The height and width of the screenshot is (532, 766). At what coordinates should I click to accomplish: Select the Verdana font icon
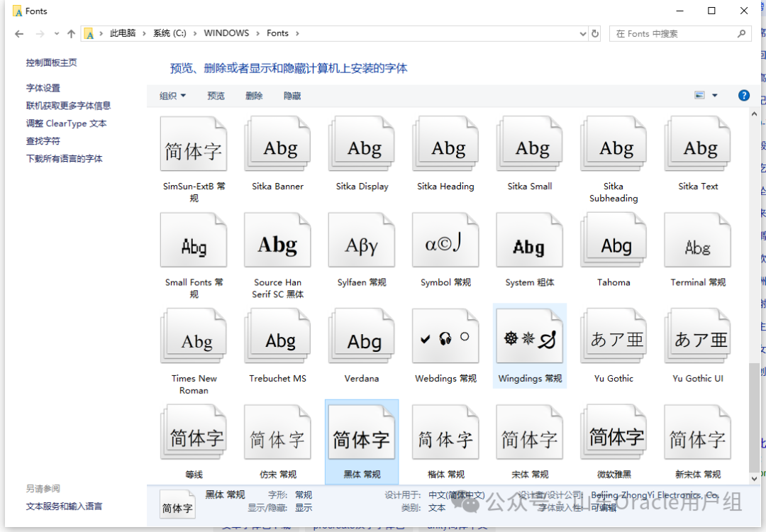[362, 336]
